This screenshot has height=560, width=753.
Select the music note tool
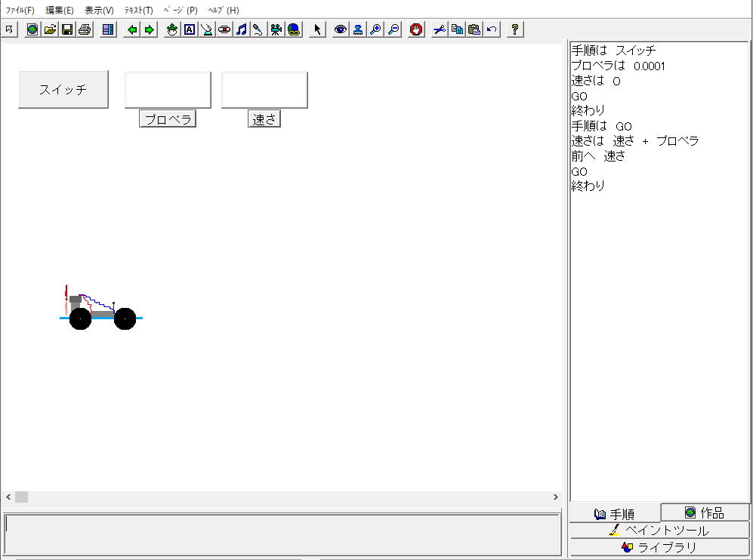[242, 29]
